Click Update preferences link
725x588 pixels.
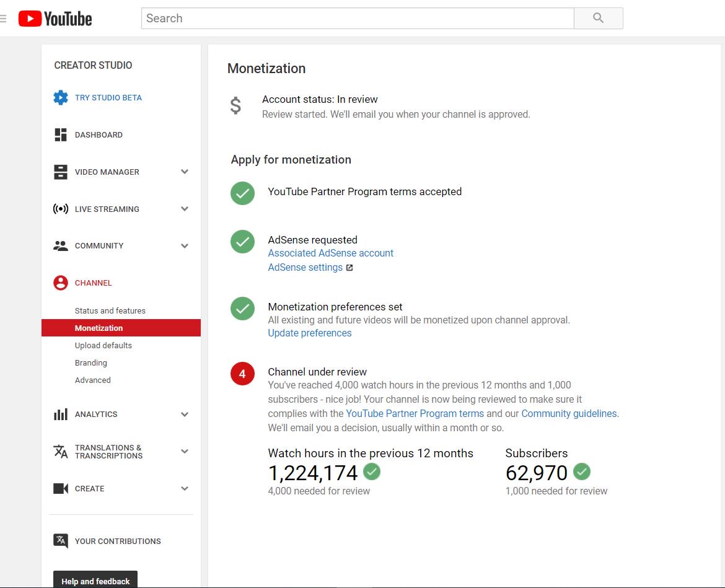click(310, 333)
